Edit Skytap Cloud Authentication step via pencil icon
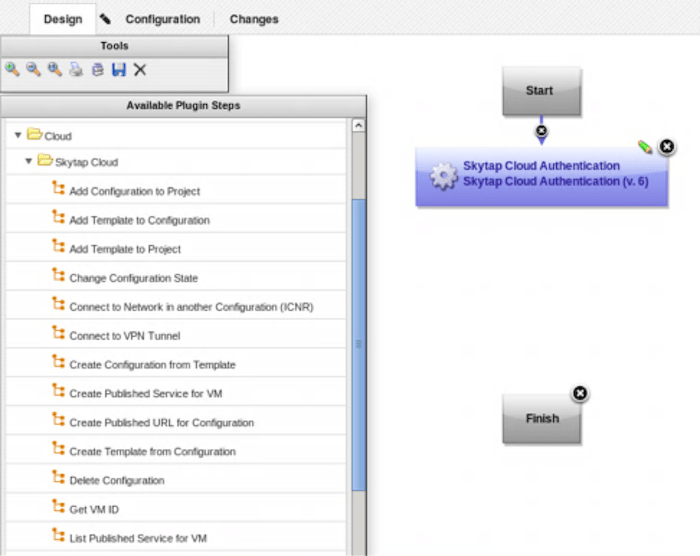 pyautogui.click(x=645, y=147)
